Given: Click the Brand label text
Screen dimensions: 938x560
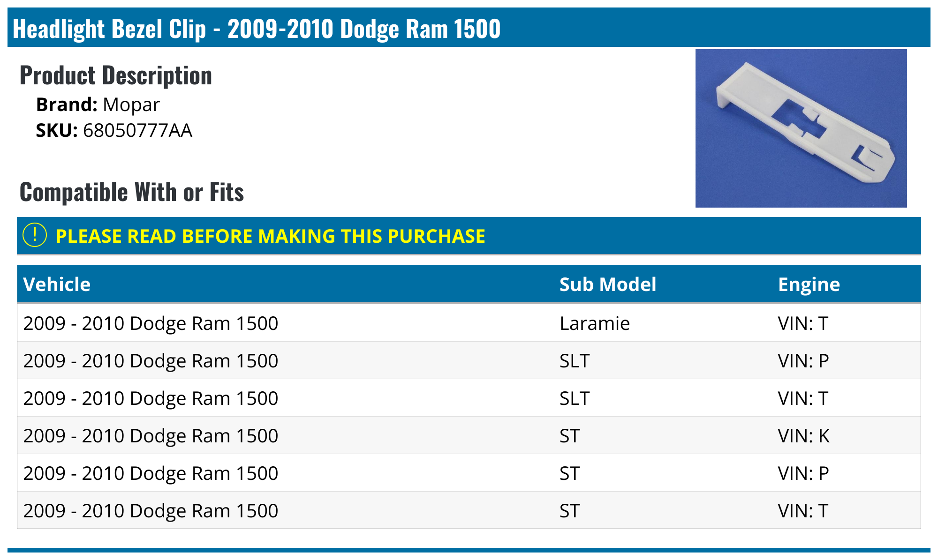Looking at the screenshot, I should (x=67, y=105).
